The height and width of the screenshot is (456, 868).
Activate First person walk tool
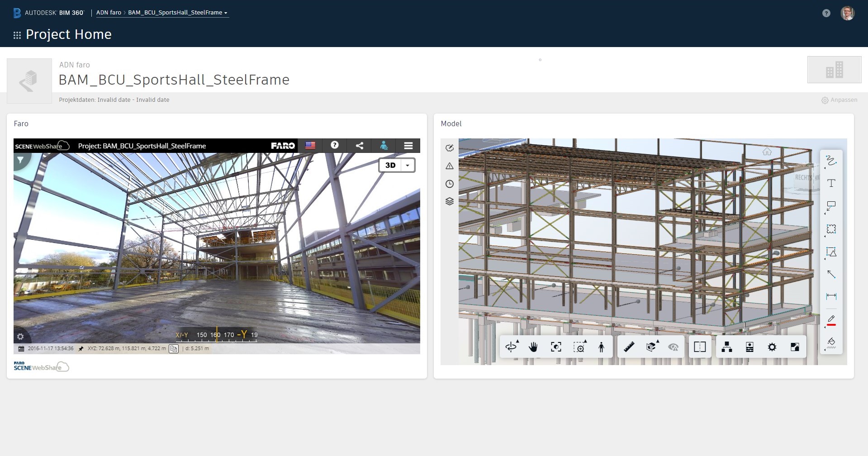click(x=601, y=347)
